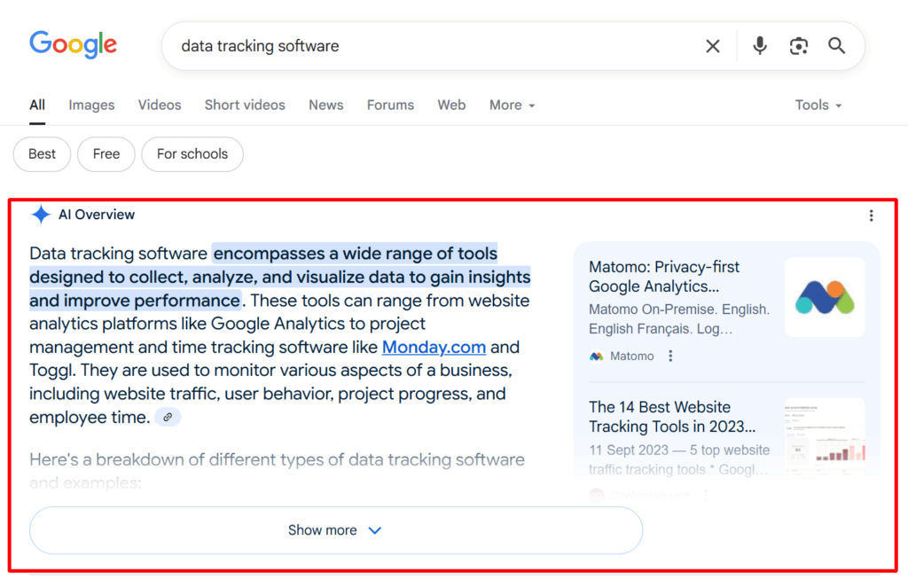Click snippet 'Matomo On-Premise. English.'

coord(679,310)
